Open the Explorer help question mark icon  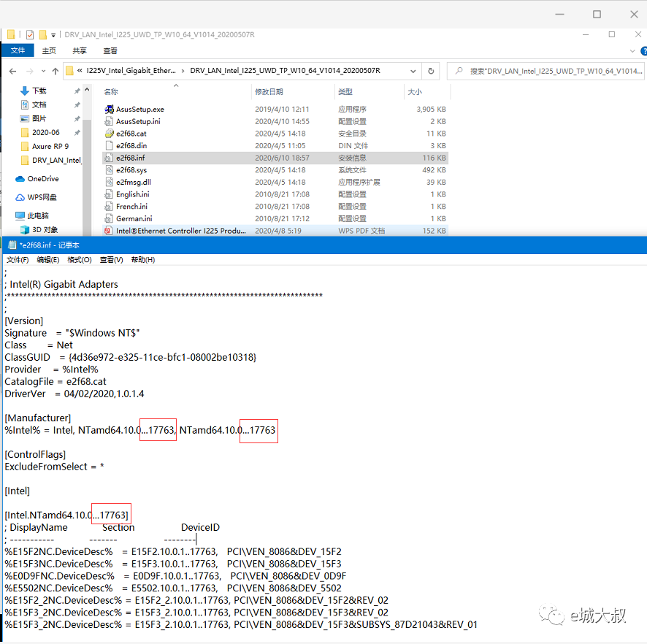(643, 50)
